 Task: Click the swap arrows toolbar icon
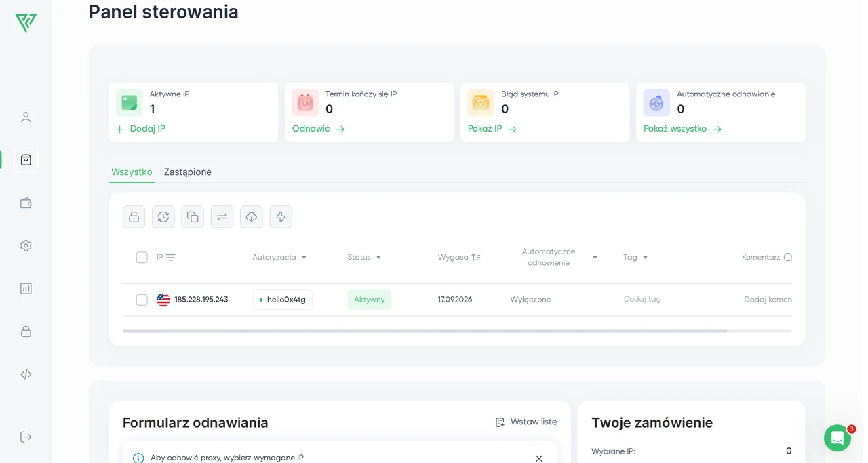coord(222,217)
